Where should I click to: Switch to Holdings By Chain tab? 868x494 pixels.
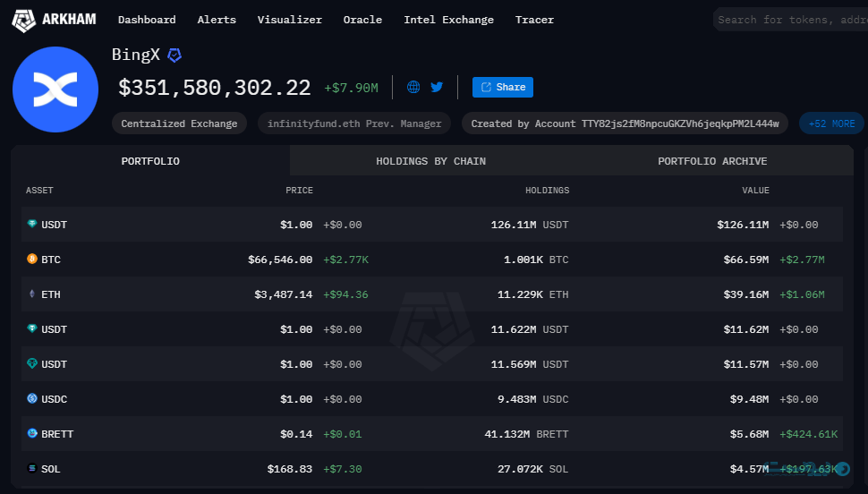click(430, 161)
